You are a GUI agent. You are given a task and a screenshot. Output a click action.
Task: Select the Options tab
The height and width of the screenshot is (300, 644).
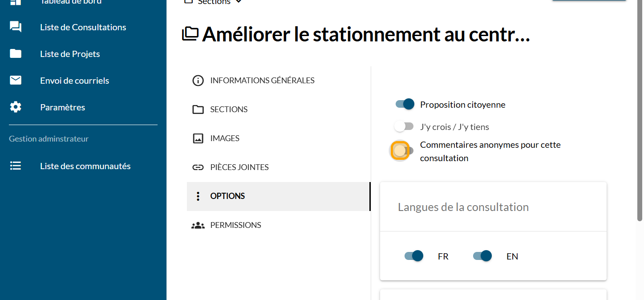click(x=227, y=196)
